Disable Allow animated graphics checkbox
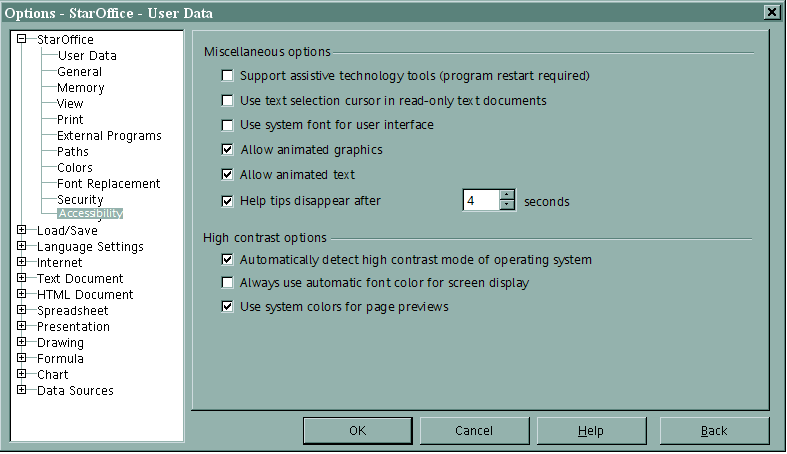The image size is (787, 454). pos(228,150)
